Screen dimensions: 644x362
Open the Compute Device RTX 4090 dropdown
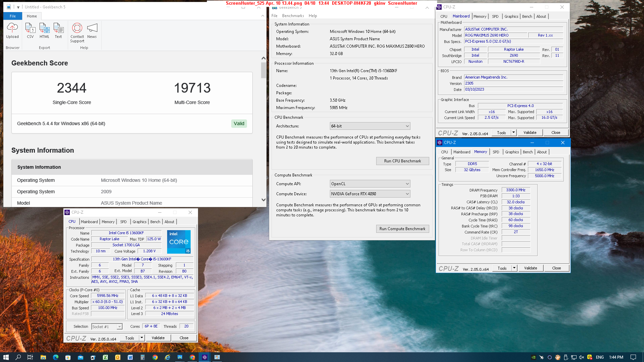pyautogui.click(x=370, y=194)
